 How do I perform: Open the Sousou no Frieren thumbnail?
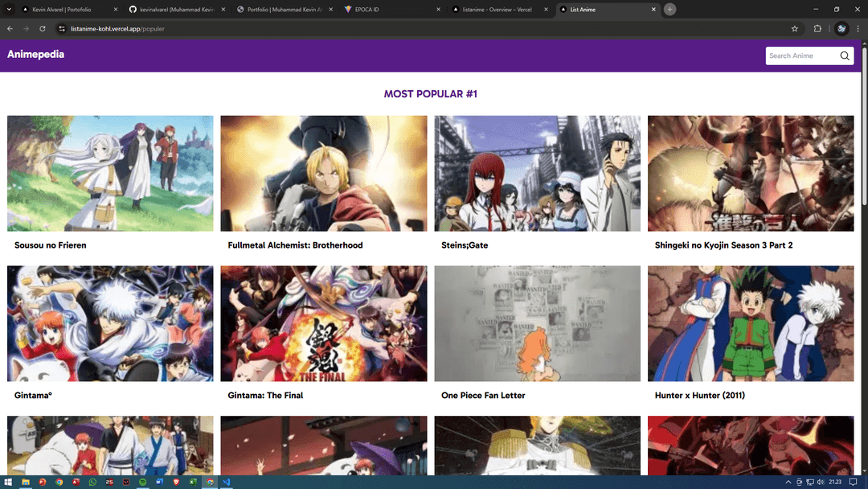110,173
